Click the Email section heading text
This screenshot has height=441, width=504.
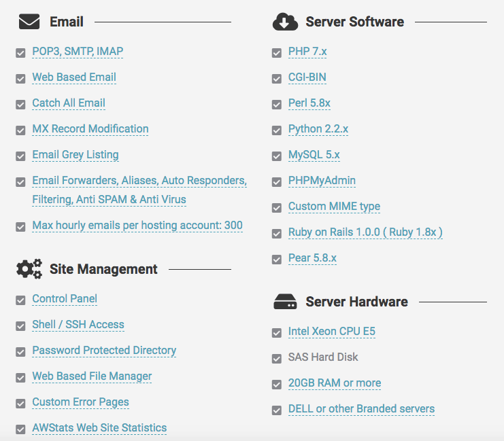pyautogui.click(x=67, y=22)
